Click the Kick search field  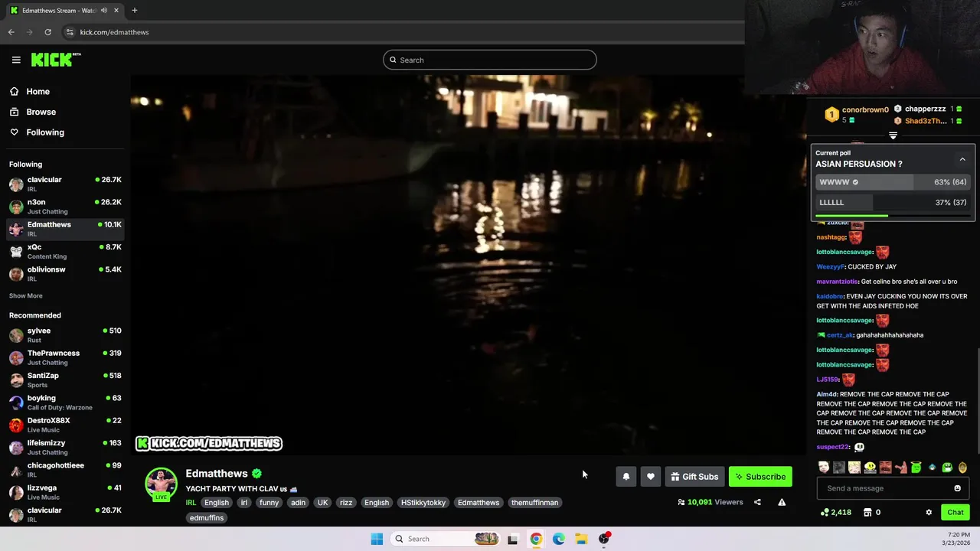[x=490, y=60]
